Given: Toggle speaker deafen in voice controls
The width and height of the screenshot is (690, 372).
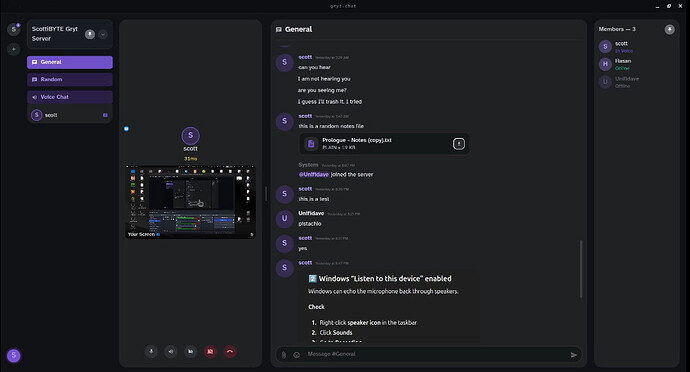Looking at the screenshot, I should coord(171,351).
